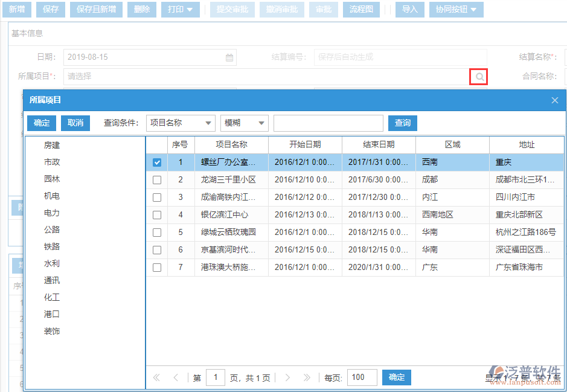Jump to last page with » icon
The height and width of the screenshot is (392, 567).
[x=307, y=377]
